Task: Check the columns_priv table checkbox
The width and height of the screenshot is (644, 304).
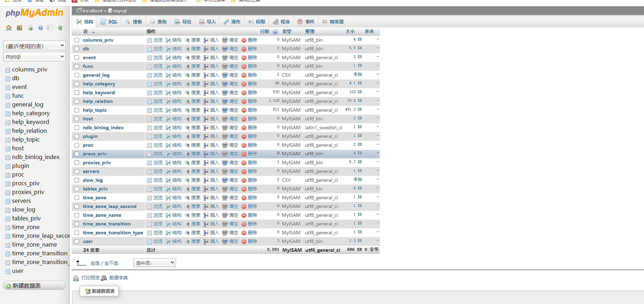Action: (77, 40)
